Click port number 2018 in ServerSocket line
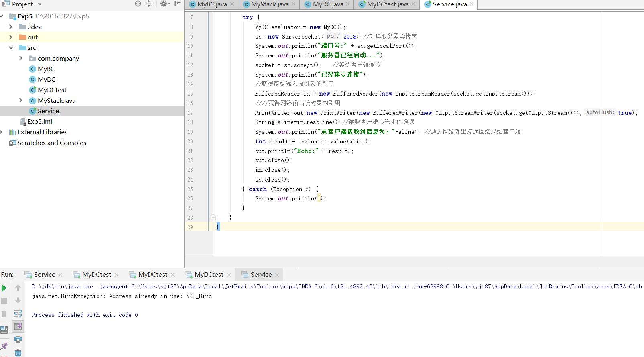The width and height of the screenshot is (644, 357). [x=350, y=37]
